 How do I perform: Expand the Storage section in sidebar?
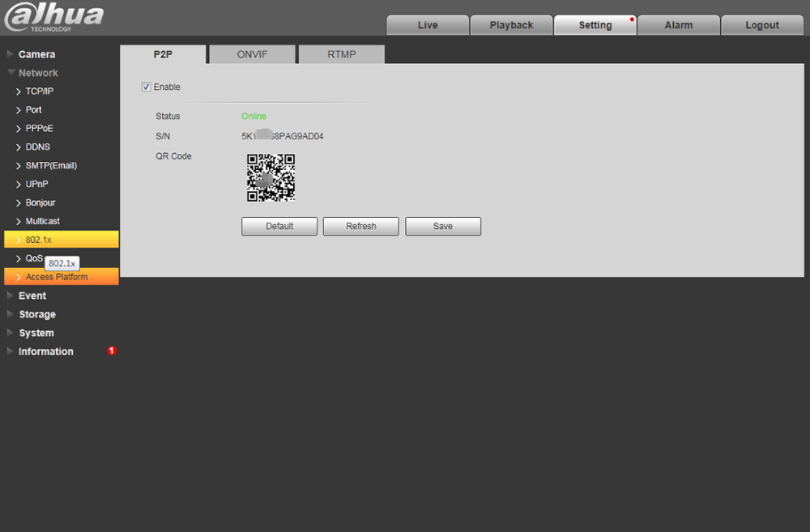(x=37, y=314)
